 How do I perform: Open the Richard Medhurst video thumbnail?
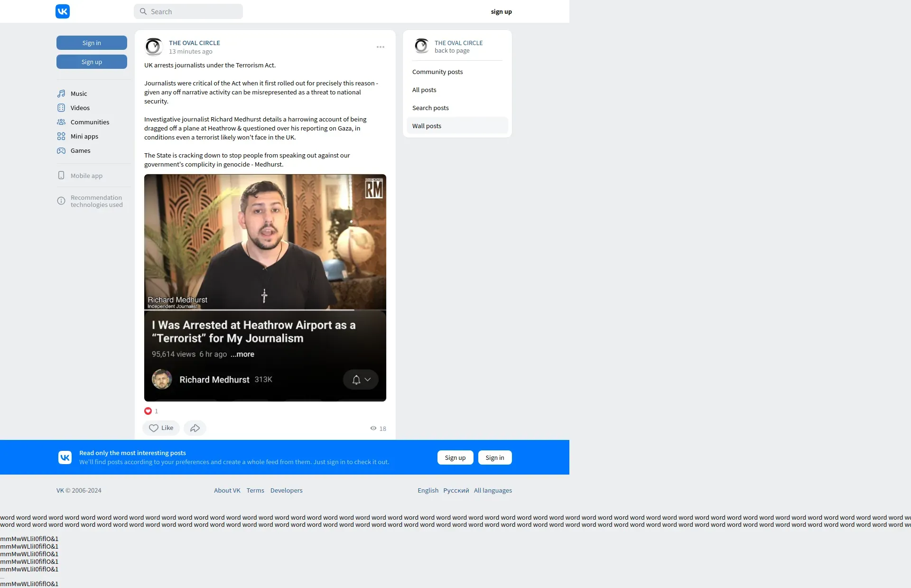click(265, 242)
